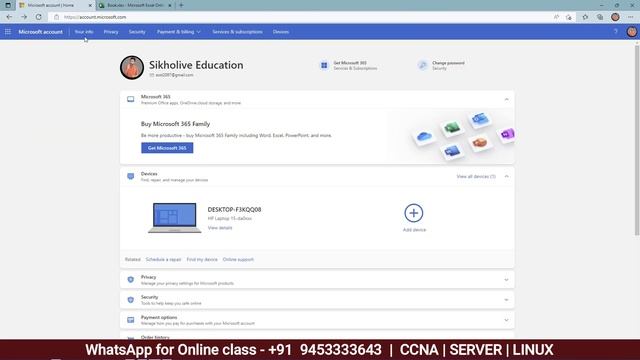Click the blue Get Microsoft 365 button
The height and width of the screenshot is (360, 640).
coord(167,148)
